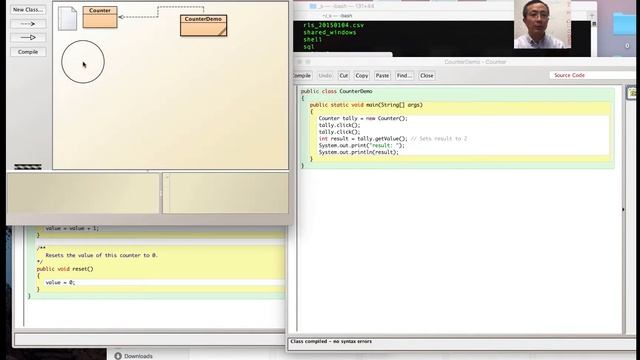Click the 'Counter tally = new Counter();' line
Screen dimensions: 640x360
[x=363, y=118]
